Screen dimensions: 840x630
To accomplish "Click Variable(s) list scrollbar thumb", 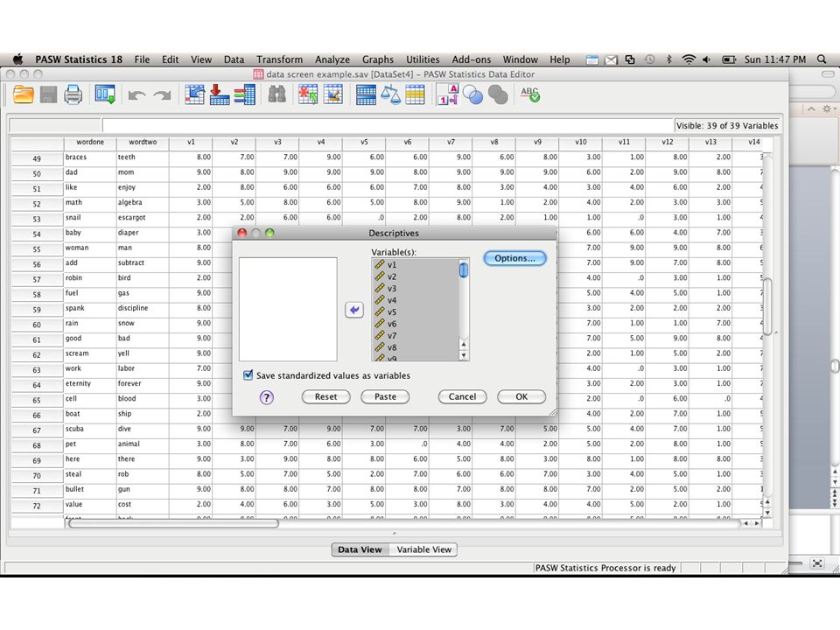I will (x=464, y=269).
